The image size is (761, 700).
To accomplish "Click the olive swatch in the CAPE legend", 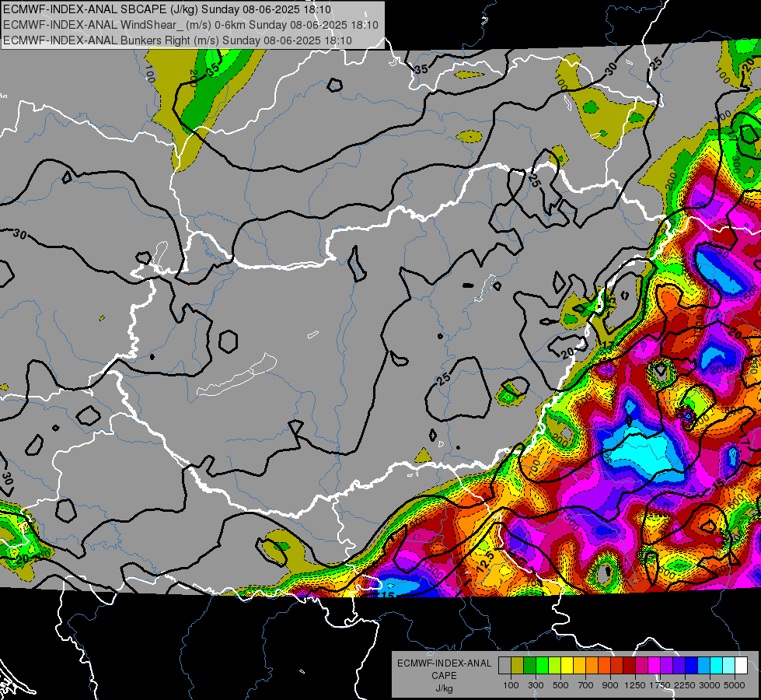I will tap(518, 666).
